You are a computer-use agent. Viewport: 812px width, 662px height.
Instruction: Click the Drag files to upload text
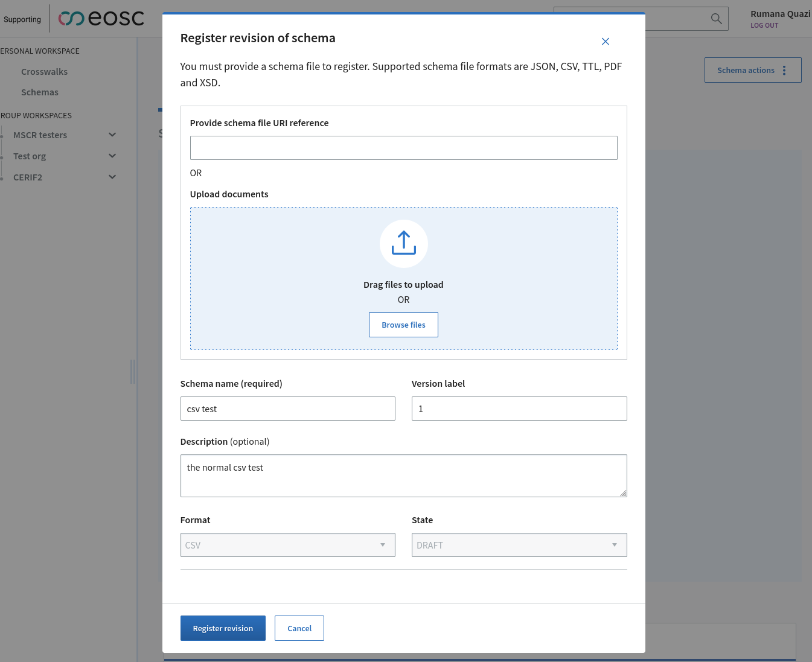[x=403, y=285]
